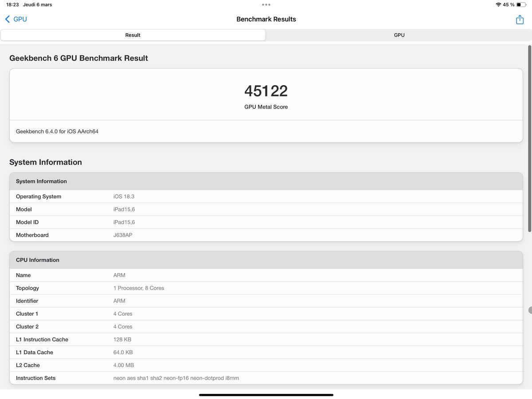Switch to the Result tab
The height and width of the screenshot is (399, 532).
tap(133, 35)
